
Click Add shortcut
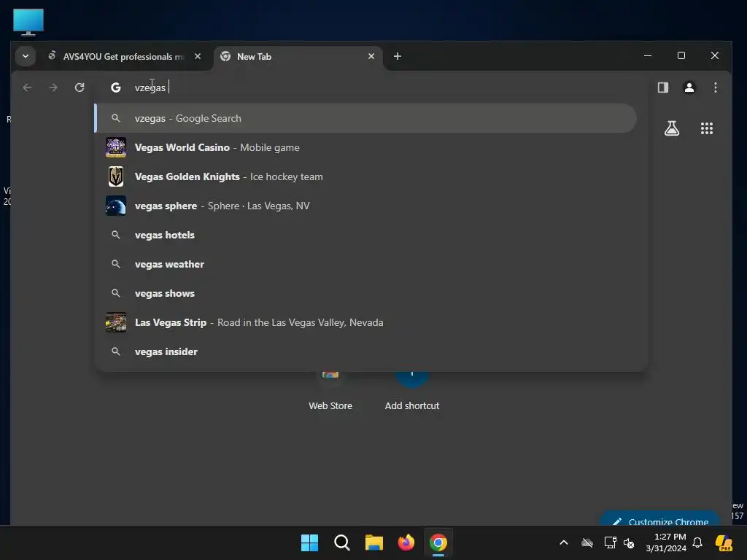pyautogui.click(x=412, y=391)
